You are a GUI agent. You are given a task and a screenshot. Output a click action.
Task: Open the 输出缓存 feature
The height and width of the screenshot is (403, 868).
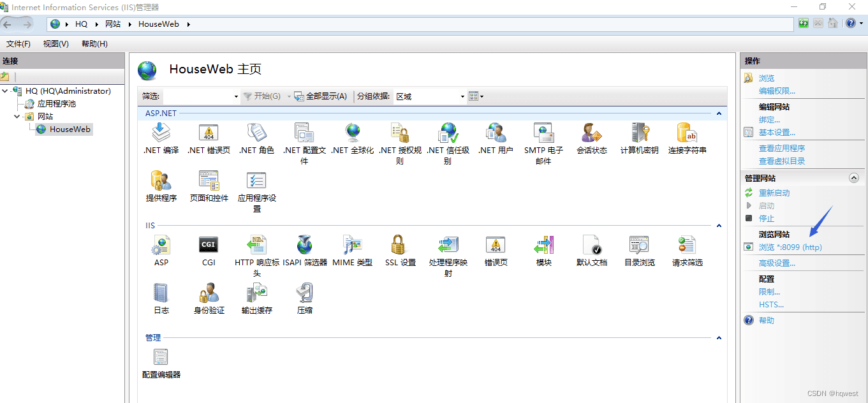click(256, 298)
